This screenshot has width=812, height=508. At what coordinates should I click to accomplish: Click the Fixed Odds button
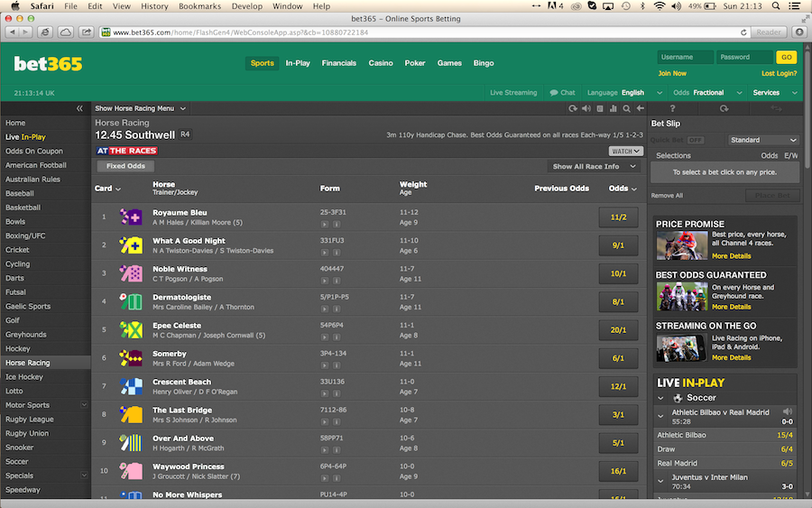pyautogui.click(x=125, y=166)
